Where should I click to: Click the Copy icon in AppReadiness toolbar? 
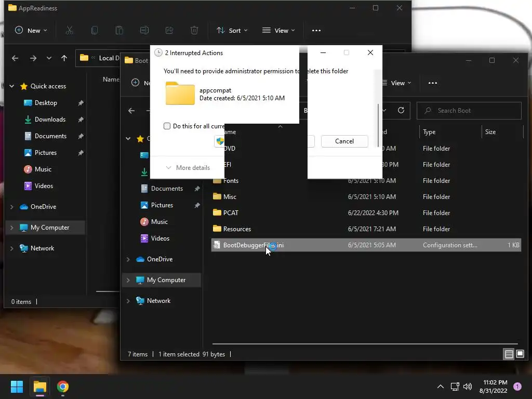pyautogui.click(x=95, y=31)
